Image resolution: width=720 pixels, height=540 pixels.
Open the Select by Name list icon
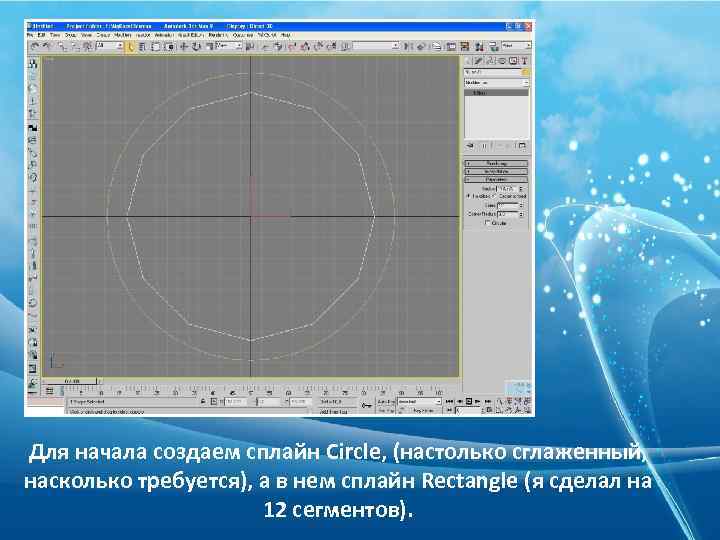tap(142, 46)
